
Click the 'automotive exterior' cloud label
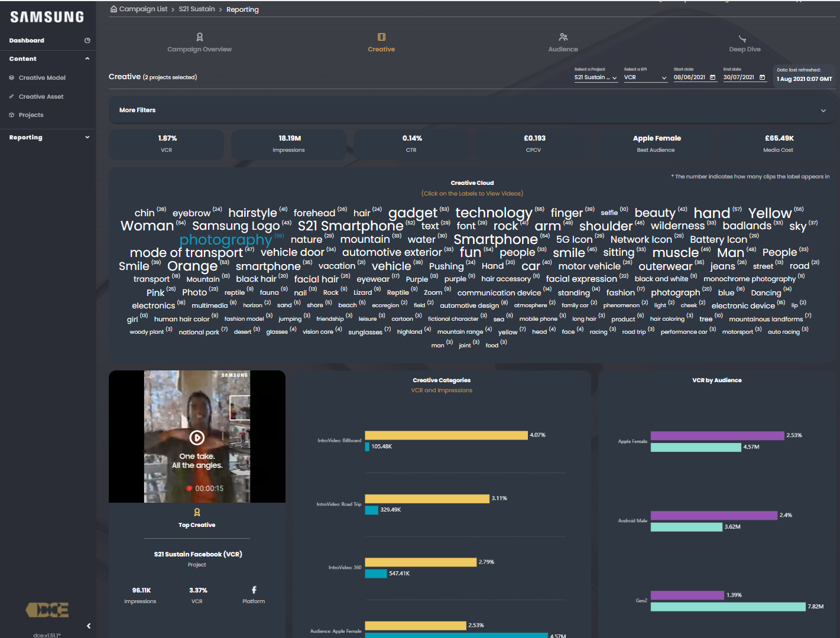point(392,252)
